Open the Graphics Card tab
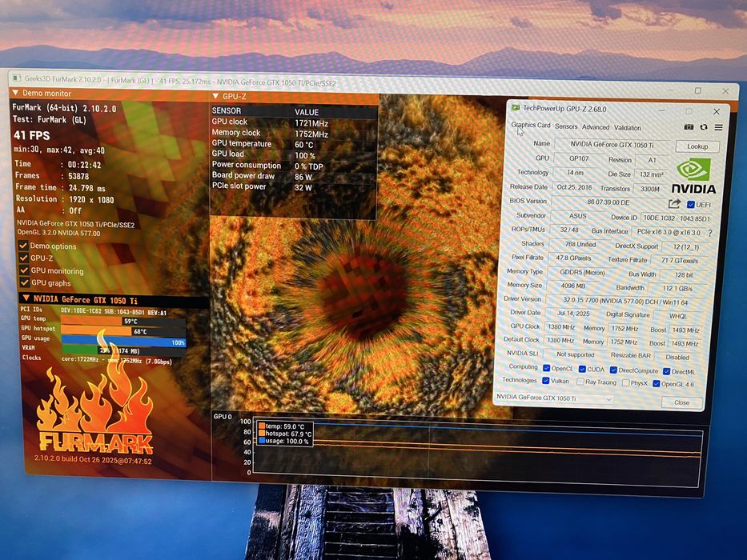 (x=531, y=125)
